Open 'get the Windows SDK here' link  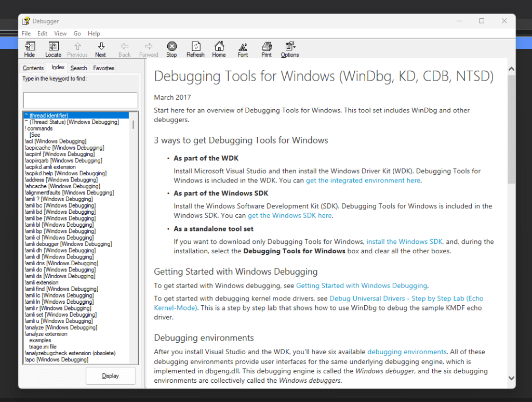pyautogui.click(x=290, y=215)
